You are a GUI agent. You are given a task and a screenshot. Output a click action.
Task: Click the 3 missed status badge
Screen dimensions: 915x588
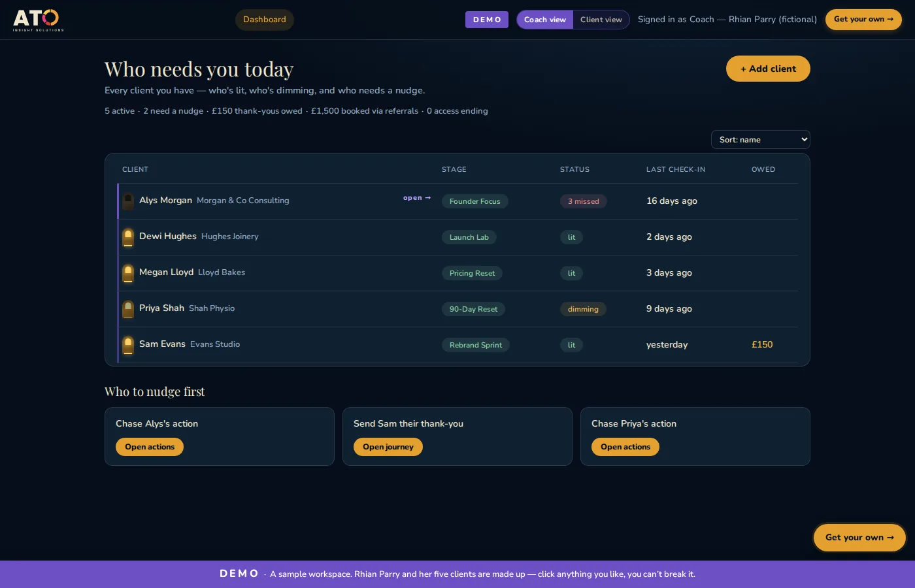[584, 201]
